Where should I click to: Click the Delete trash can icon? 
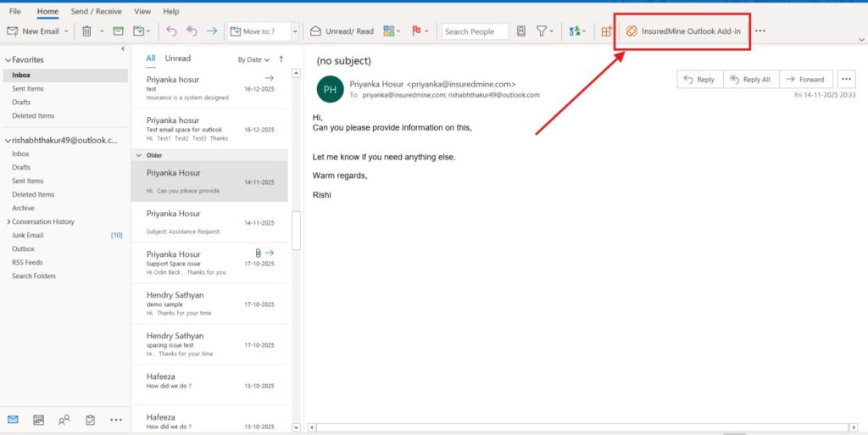tap(86, 31)
